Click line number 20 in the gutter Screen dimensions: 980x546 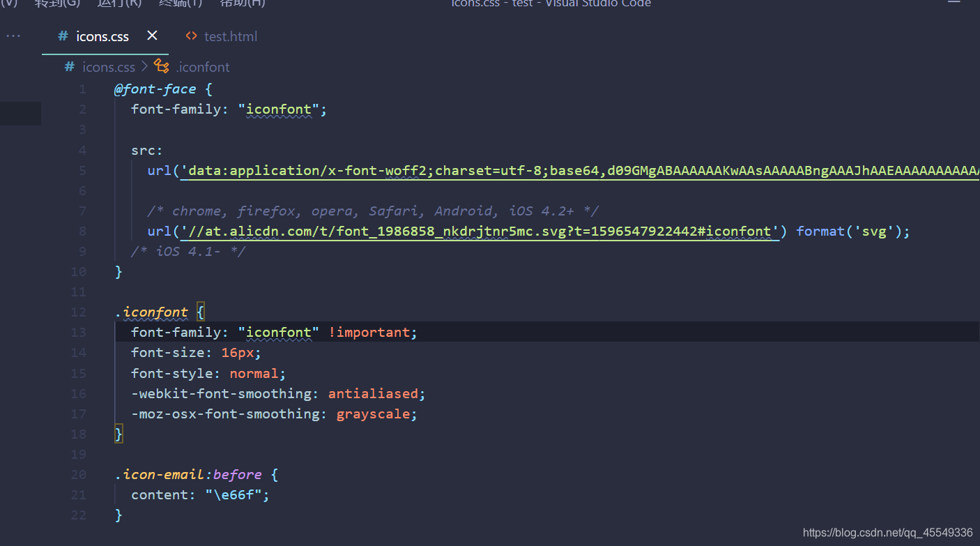click(x=79, y=474)
